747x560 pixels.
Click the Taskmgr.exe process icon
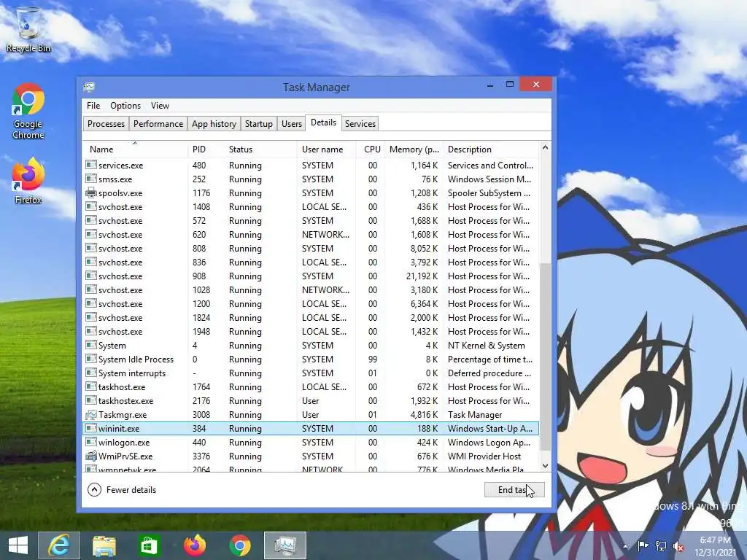click(x=91, y=415)
